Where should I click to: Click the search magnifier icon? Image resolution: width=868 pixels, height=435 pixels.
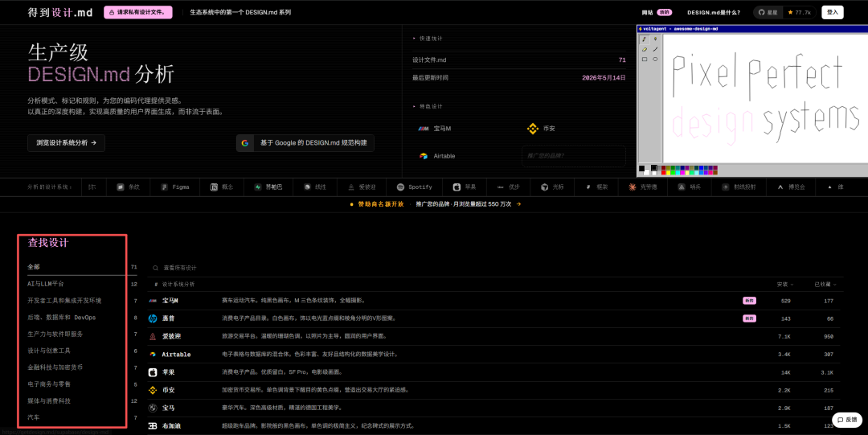coord(156,269)
